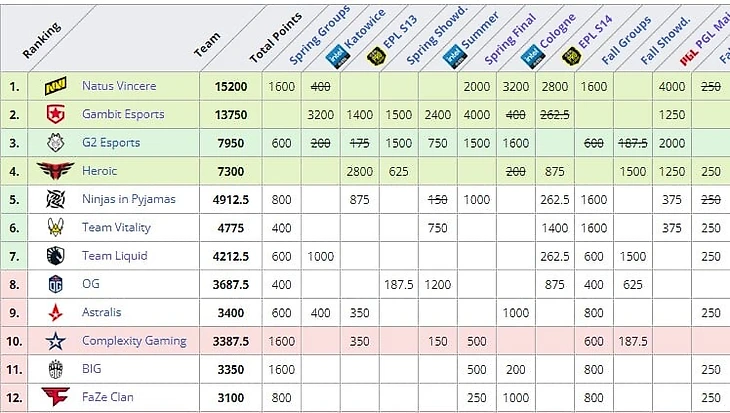Click the FaZe Clan logo
The height and width of the screenshot is (413, 730).
pos(55,397)
